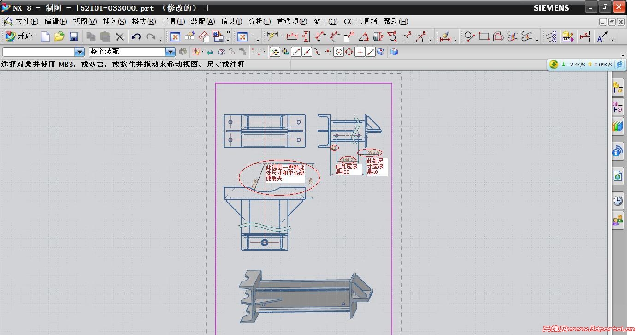Toggle the Enable Snap Points button
The image size is (644, 335).
pos(274,52)
